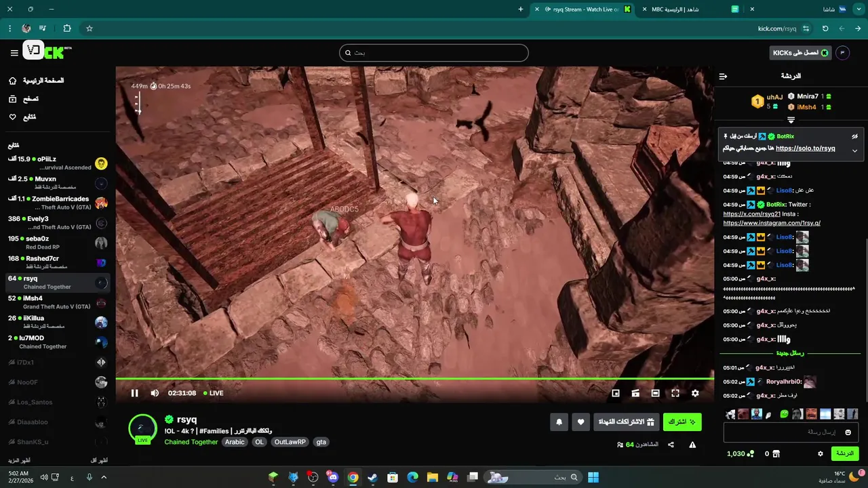This screenshot has height=488, width=868.
Task: Open the hamburger sidebar menu
Action: coord(14,52)
